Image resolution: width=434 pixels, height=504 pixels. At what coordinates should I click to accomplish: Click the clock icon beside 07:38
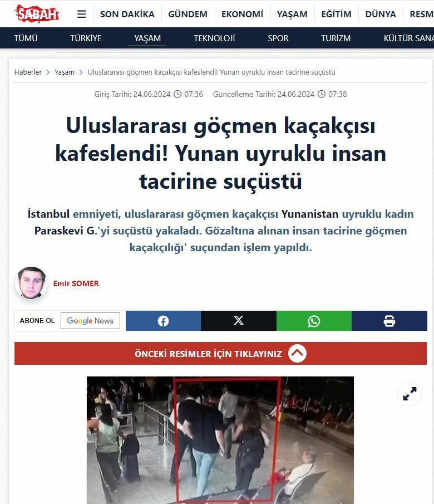(321, 94)
